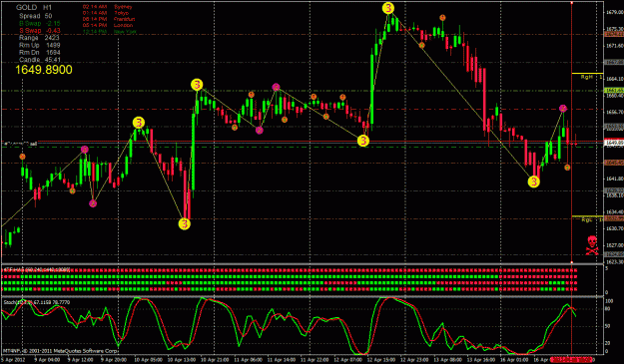Click the MTF indicator label above colored squares
This screenshot has height=364, width=624.
click(x=37, y=270)
